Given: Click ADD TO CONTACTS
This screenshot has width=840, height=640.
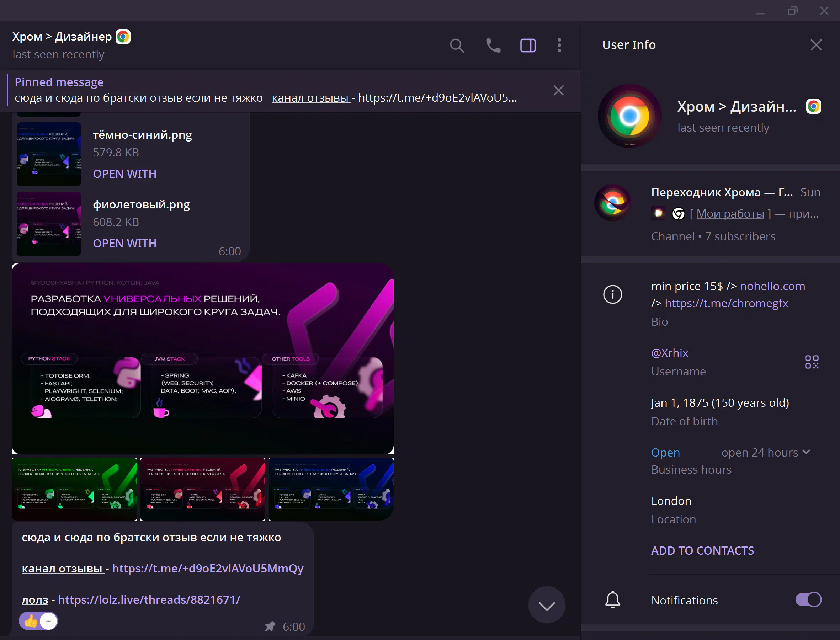Looking at the screenshot, I should tap(702, 550).
